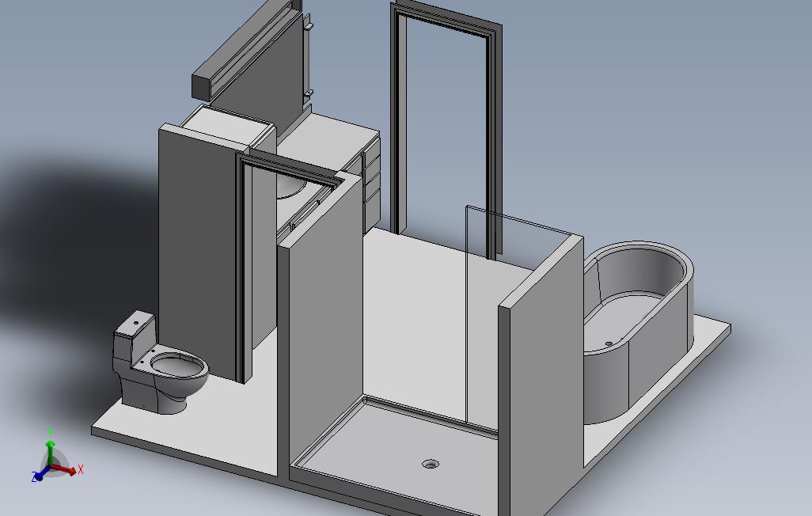Select the cabinet top beside the mirror
This screenshot has width=812, height=516.
tap(228, 123)
